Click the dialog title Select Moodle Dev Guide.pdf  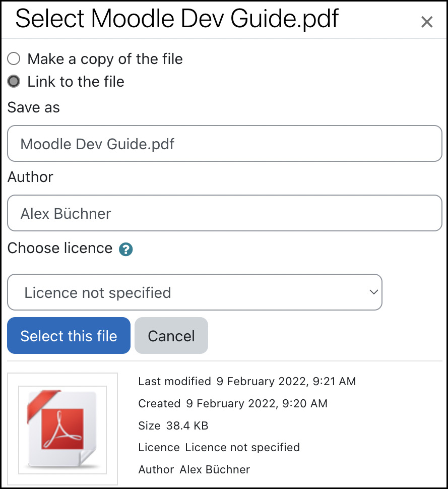[x=177, y=19]
